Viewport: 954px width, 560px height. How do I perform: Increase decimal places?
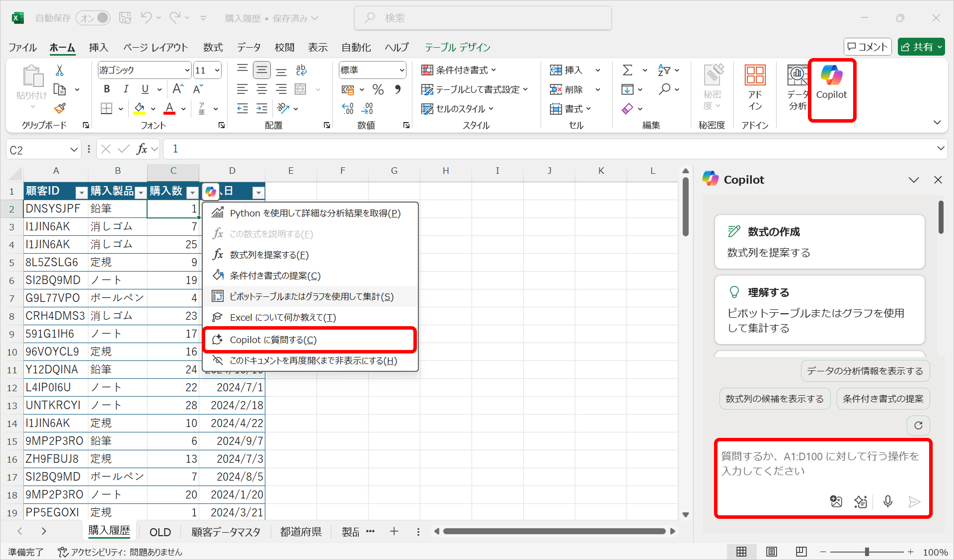click(x=348, y=108)
